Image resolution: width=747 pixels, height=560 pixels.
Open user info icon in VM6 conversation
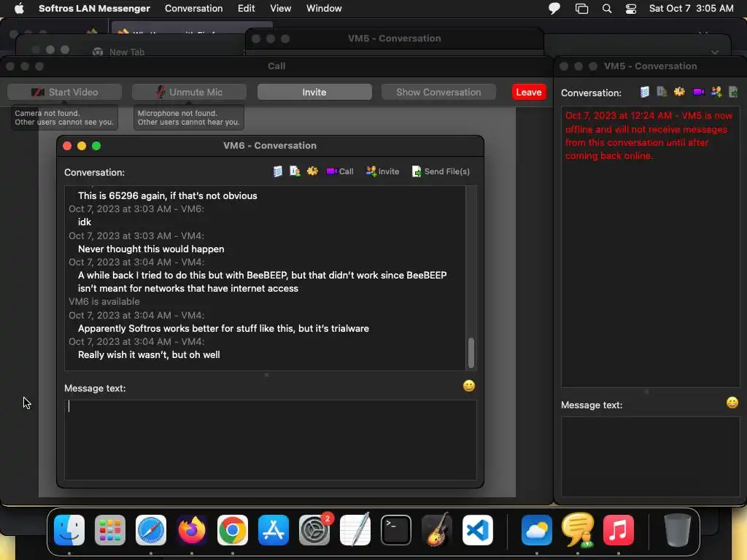tap(295, 171)
